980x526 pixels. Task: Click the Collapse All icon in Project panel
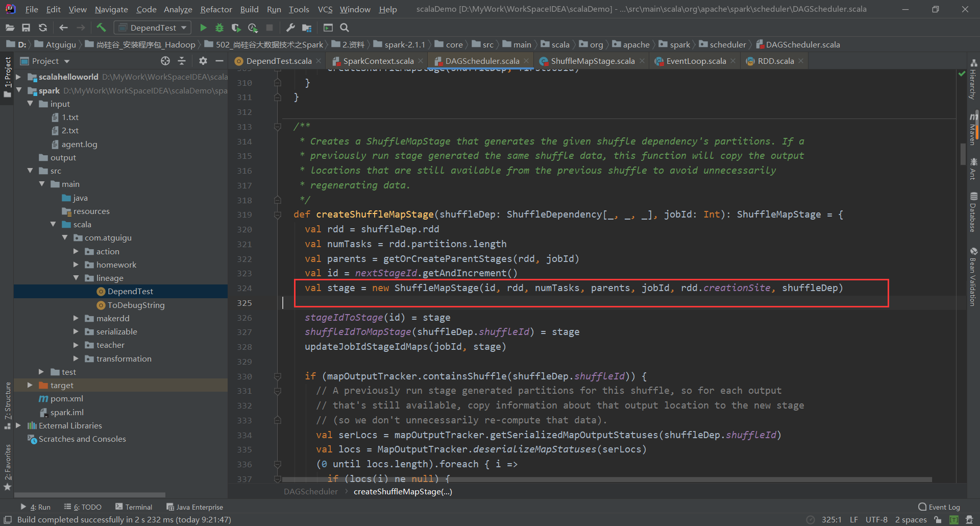[x=182, y=61]
